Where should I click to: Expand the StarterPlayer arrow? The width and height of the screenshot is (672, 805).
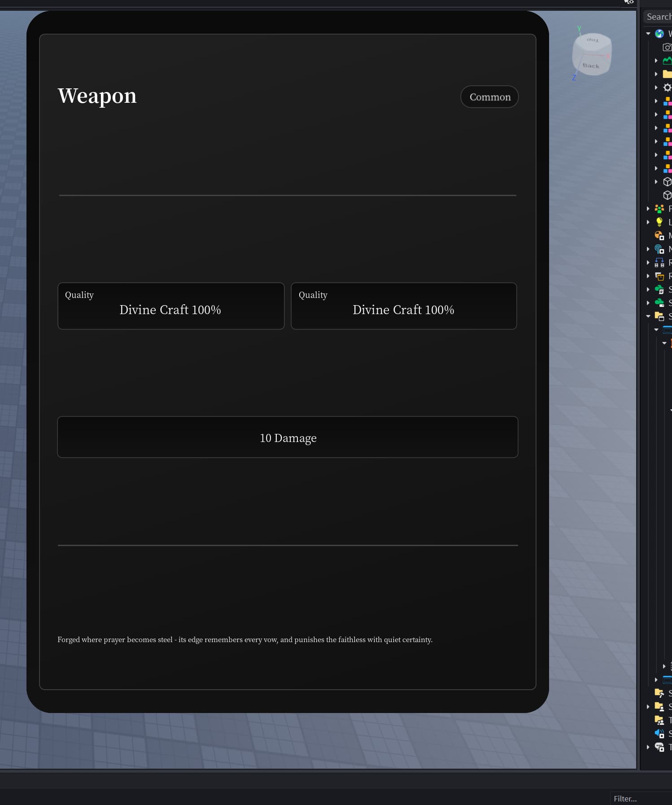[x=648, y=707]
